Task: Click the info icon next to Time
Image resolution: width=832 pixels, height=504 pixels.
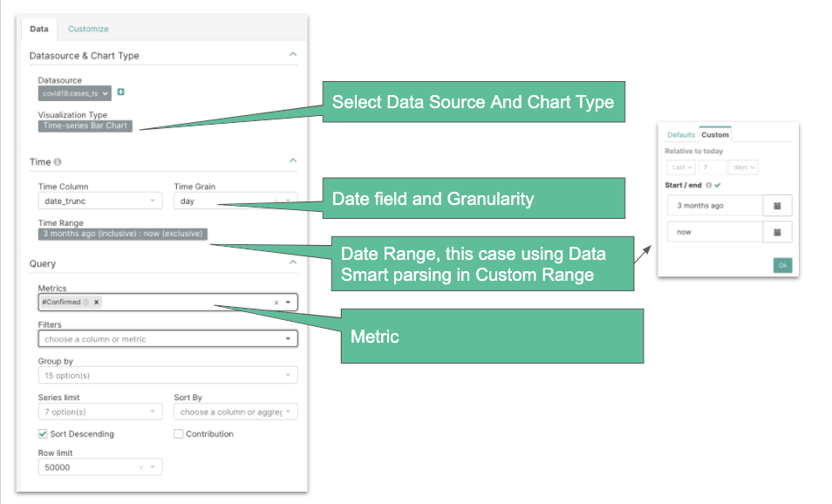Action: (57, 160)
